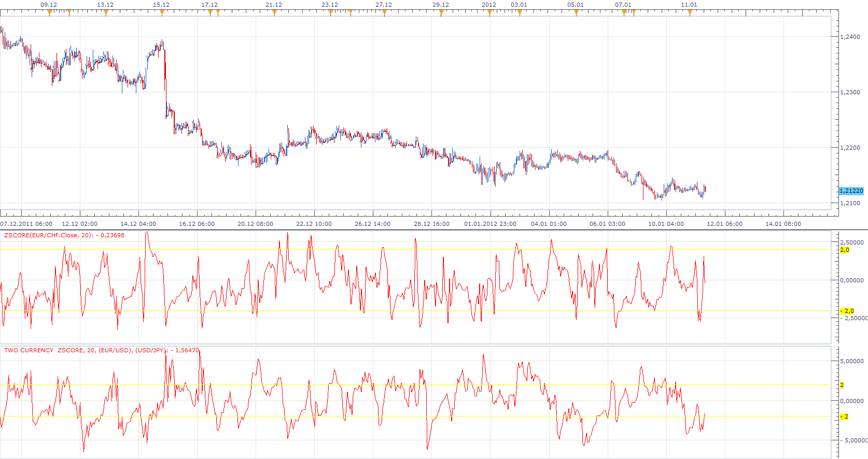Image resolution: width=868 pixels, height=459 pixels.
Task: Click the 01.01.2012 23:00 time axis label
Action: (x=490, y=224)
